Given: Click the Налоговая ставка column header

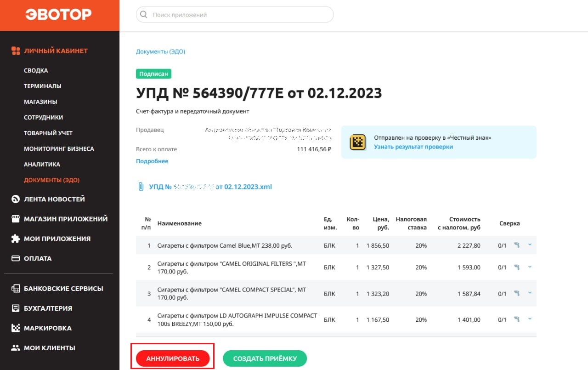Looking at the screenshot, I should [411, 223].
